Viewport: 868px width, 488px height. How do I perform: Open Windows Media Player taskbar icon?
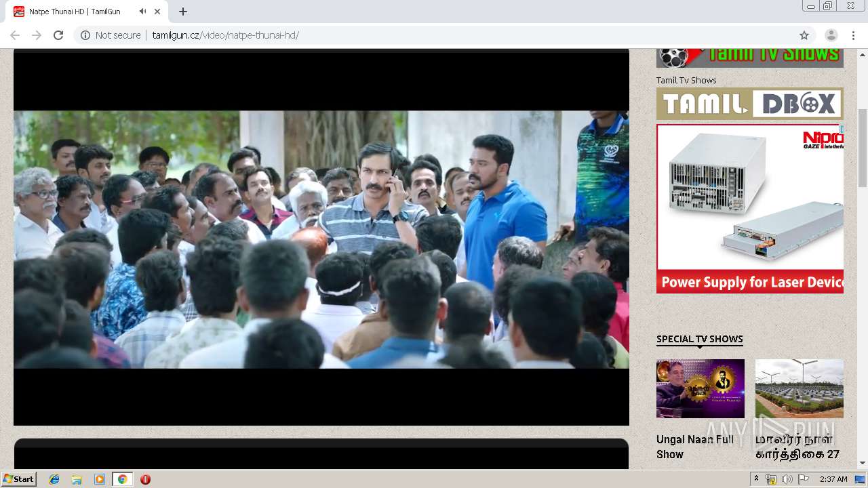pos(100,479)
